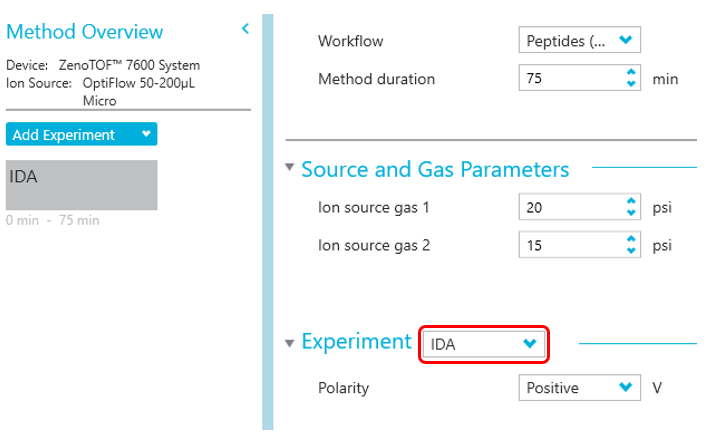
Task: Increase Ion source gas 2 value
Action: [630, 239]
